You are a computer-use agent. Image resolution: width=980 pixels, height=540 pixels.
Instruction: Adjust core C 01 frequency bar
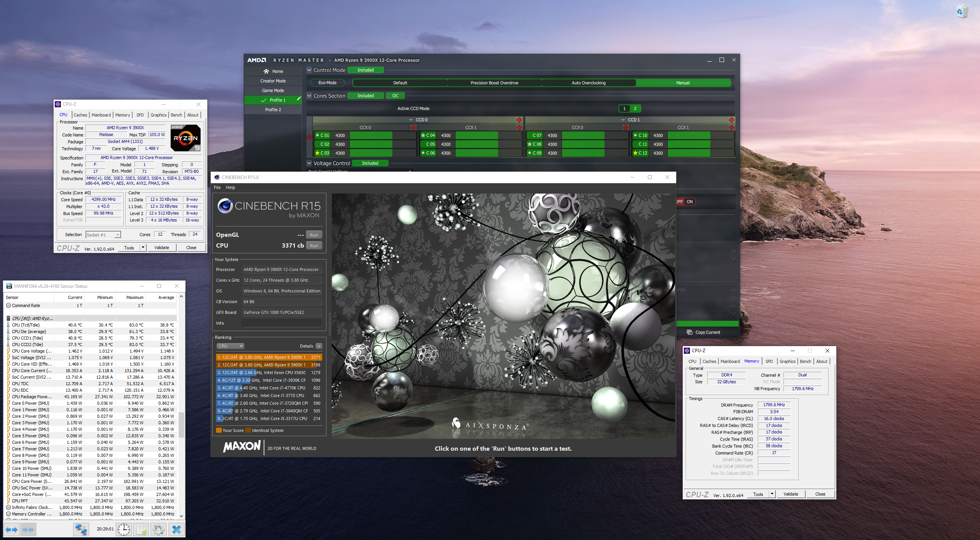[x=382, y=135]
